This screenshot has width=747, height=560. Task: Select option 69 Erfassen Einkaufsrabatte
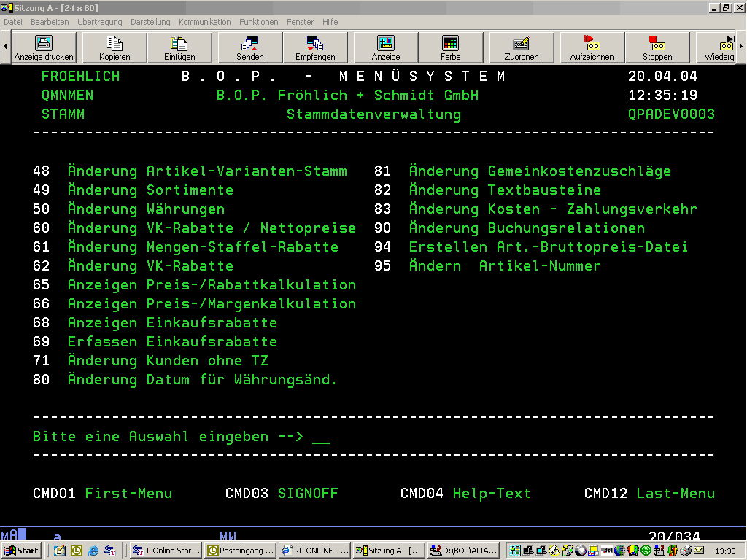155,342
